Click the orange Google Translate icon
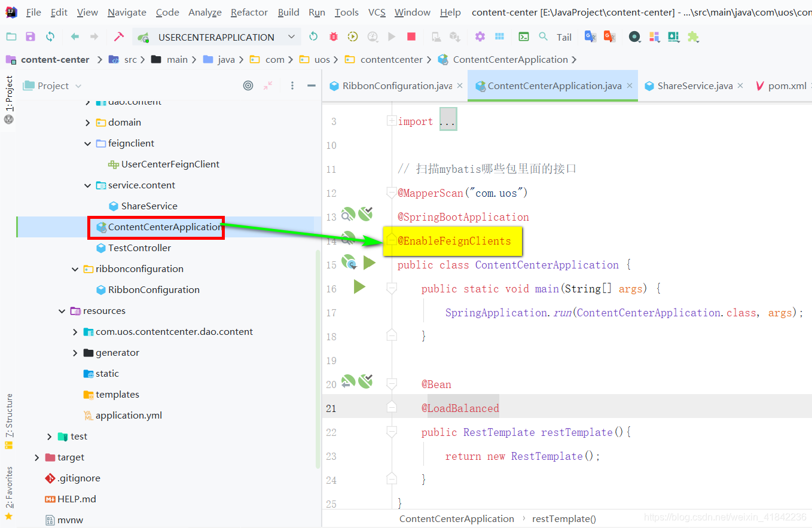Image resolution: width=812 pixels, height=528 pixels. (610, 37)
